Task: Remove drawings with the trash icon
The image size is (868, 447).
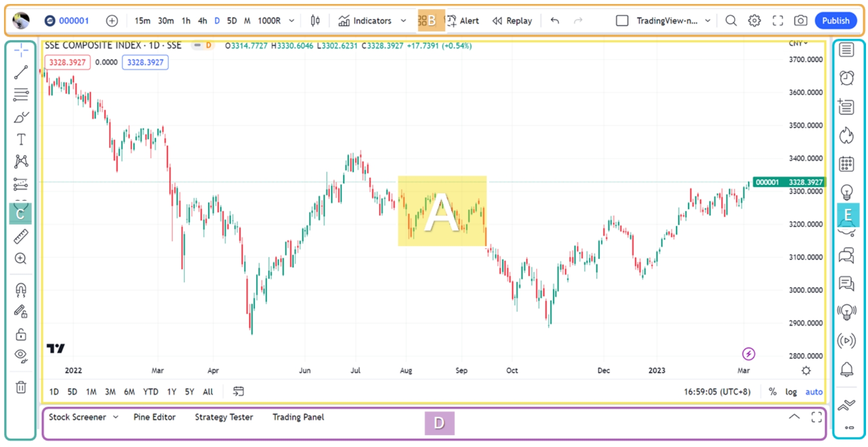Action: click(21, 387)
